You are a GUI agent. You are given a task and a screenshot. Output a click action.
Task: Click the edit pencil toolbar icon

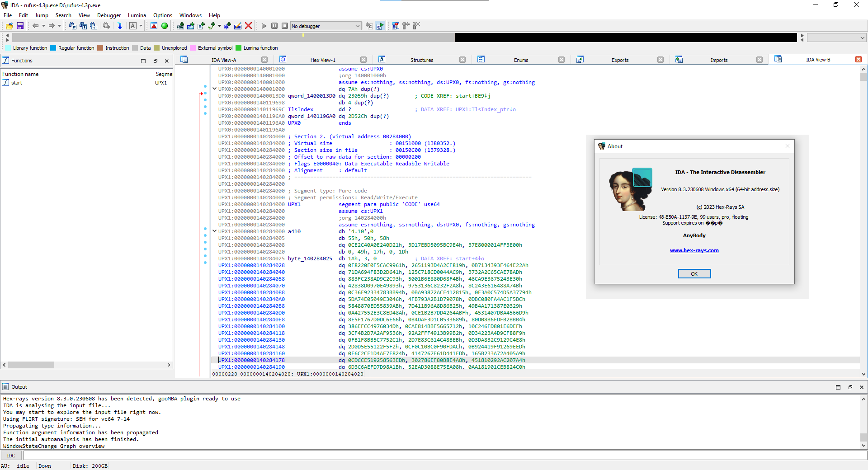238,26
